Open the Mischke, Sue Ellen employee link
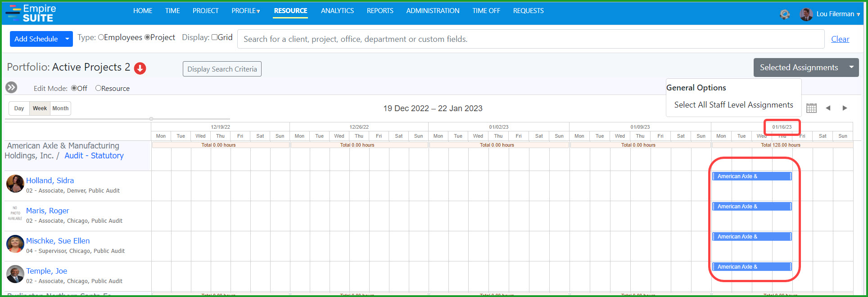The image size is (868, 297). [x=58, y=241]
